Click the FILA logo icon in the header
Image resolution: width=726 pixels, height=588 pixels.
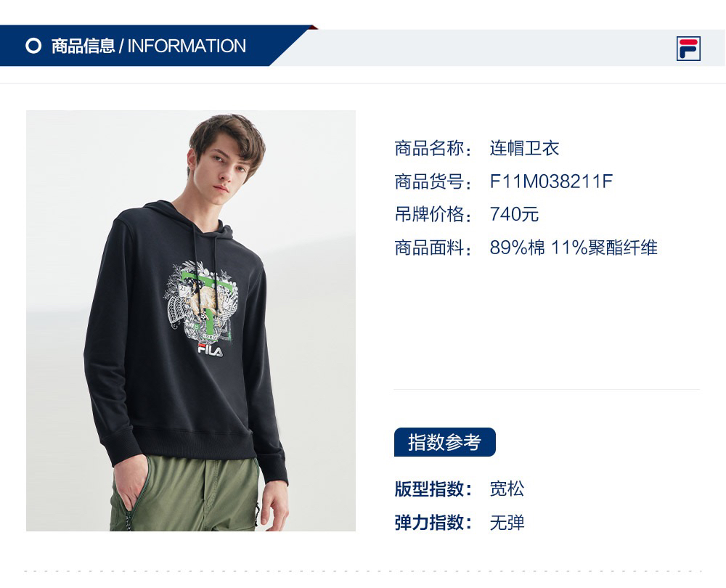coord(688,48)
